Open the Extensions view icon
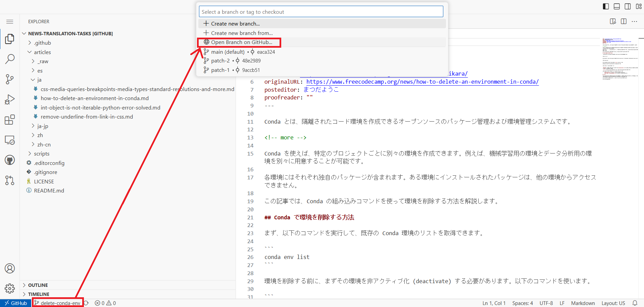 10,120
